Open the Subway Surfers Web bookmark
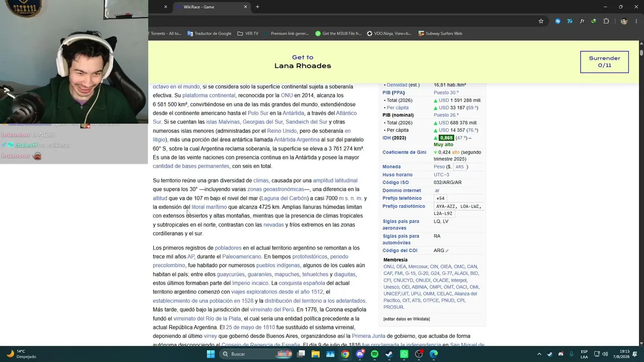The width and height of the screenshot is (644, 362). point(440,34)
